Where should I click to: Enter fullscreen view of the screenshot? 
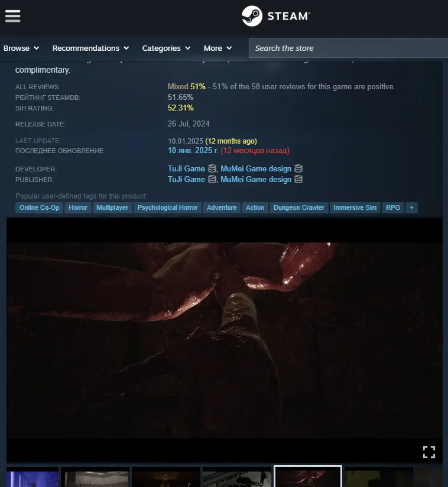click(428, 452)
